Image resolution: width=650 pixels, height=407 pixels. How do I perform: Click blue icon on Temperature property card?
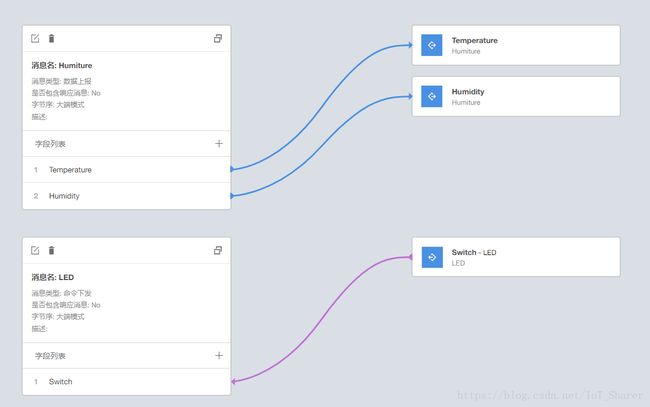pyautogui.click(x=432, y=45)
